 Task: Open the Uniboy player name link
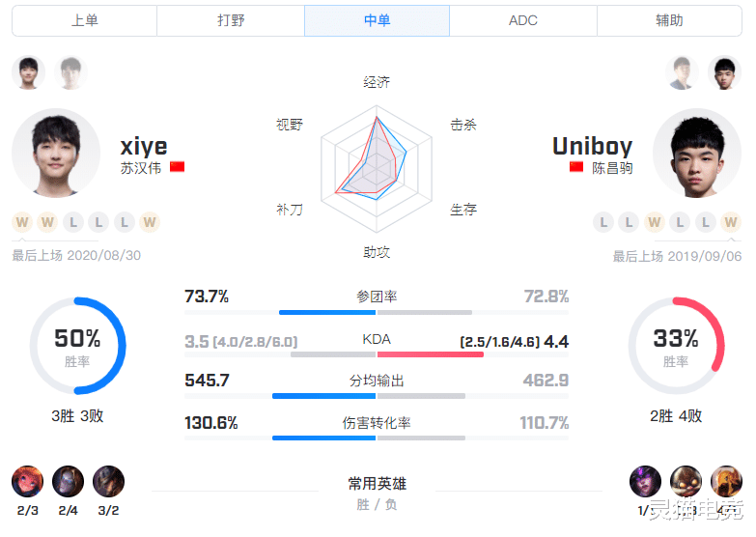click(x=592, y=146)
